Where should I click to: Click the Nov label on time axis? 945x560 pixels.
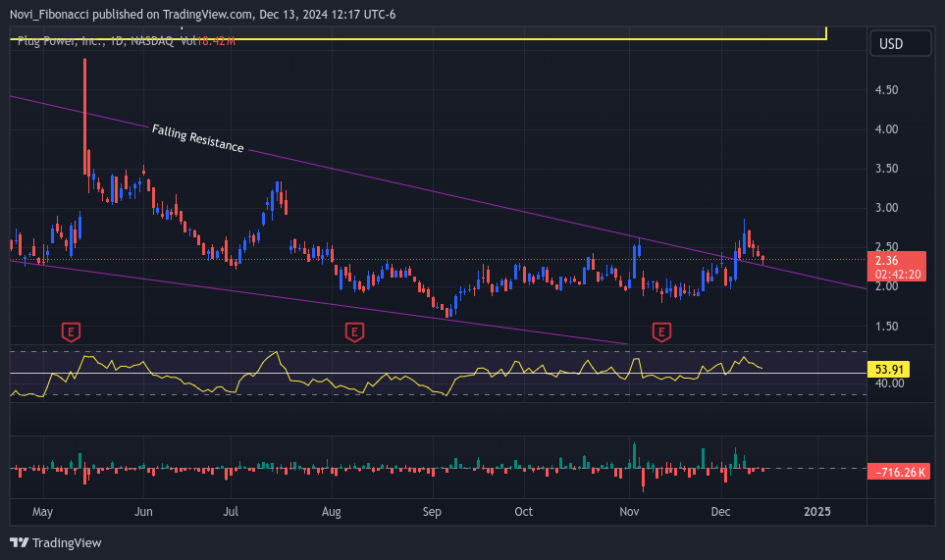click(x=629, y=512)
